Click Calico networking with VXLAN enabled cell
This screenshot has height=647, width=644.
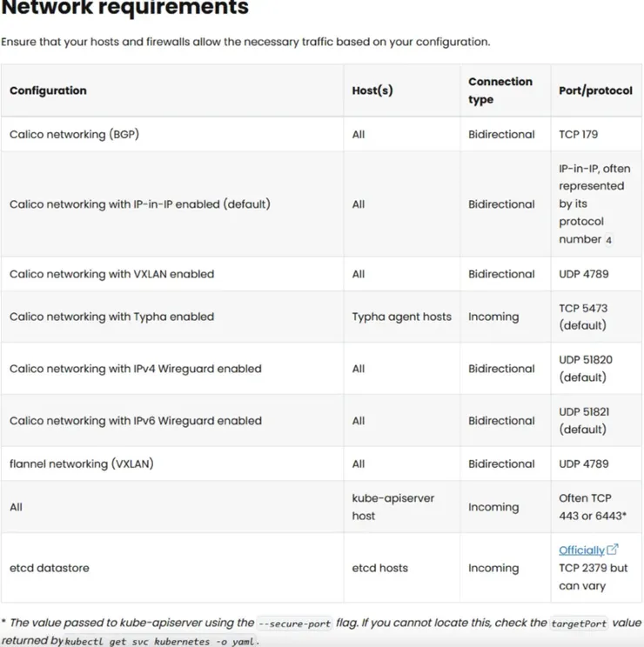(x=111, y=274)
